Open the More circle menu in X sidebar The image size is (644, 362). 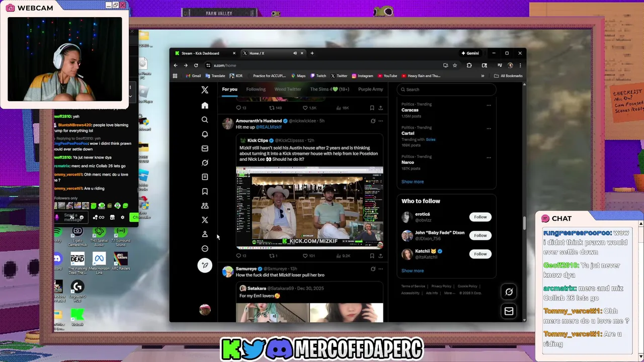click(x=205, y=248)
